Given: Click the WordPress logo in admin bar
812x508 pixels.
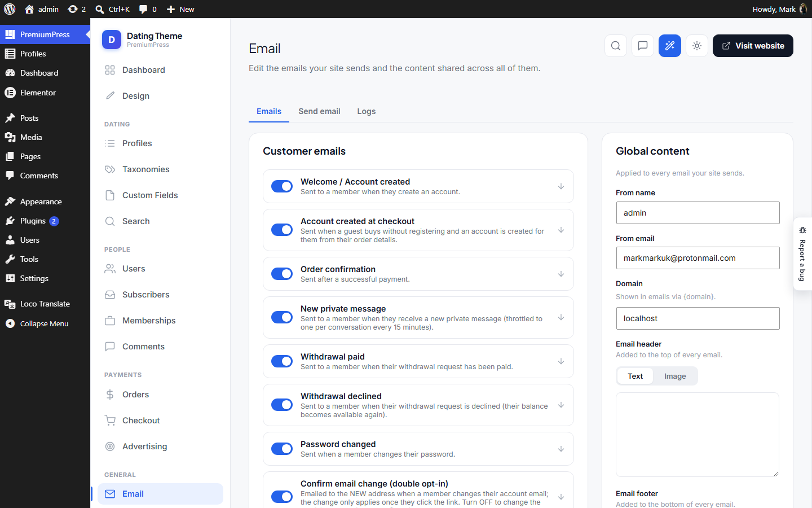Looking at the screenshot, I should [10, 9].
